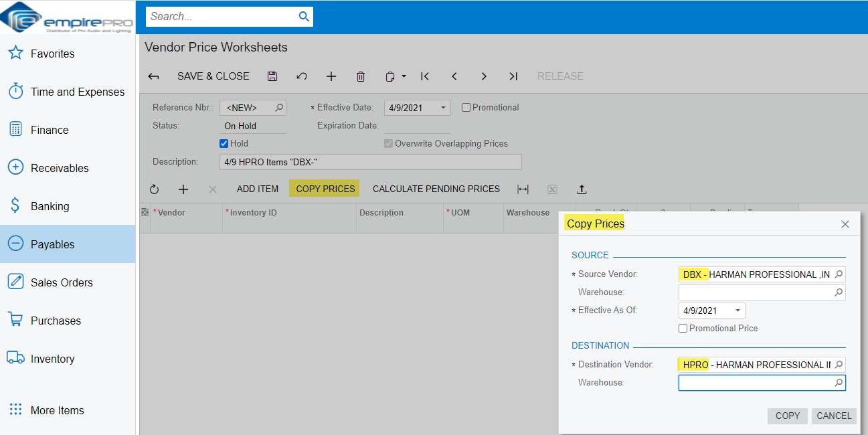
Task: Click the Inventory ID column header
Action: coord(290,213)
